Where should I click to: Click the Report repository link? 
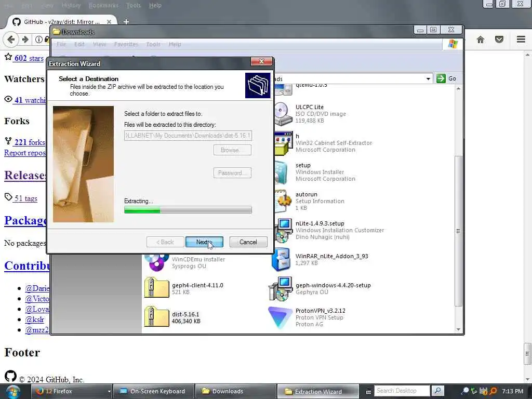[x=25, y=153]
